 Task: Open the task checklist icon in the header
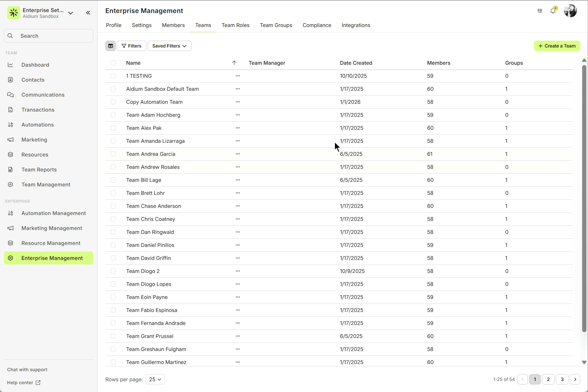[540, 11]
